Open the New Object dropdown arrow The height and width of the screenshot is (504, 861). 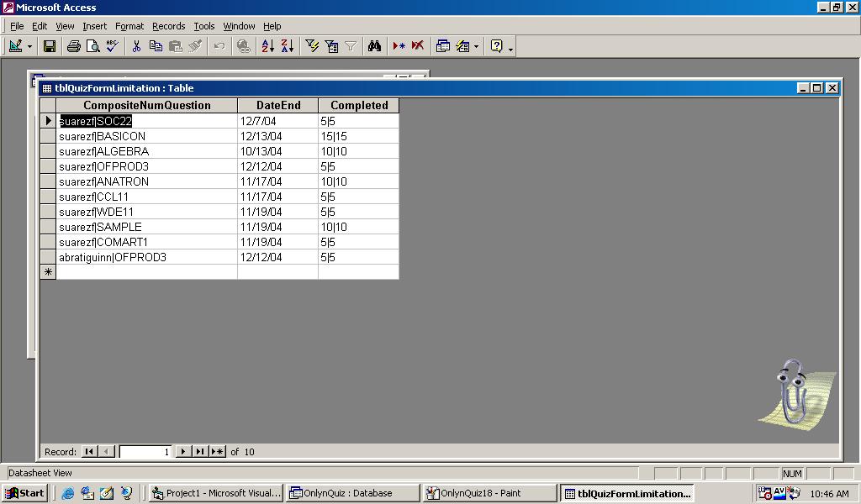476,46
